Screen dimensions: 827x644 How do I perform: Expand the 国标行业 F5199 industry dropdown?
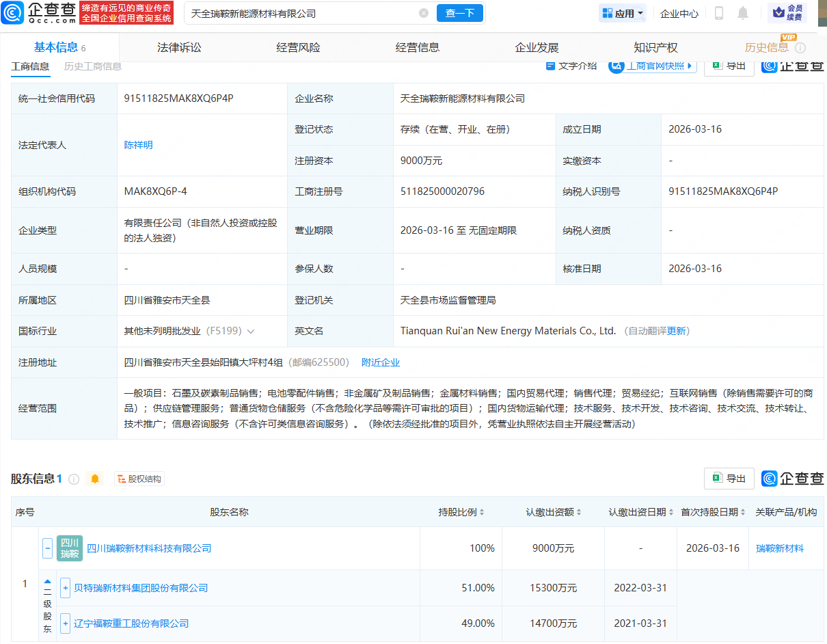click(x=251, y=331)
